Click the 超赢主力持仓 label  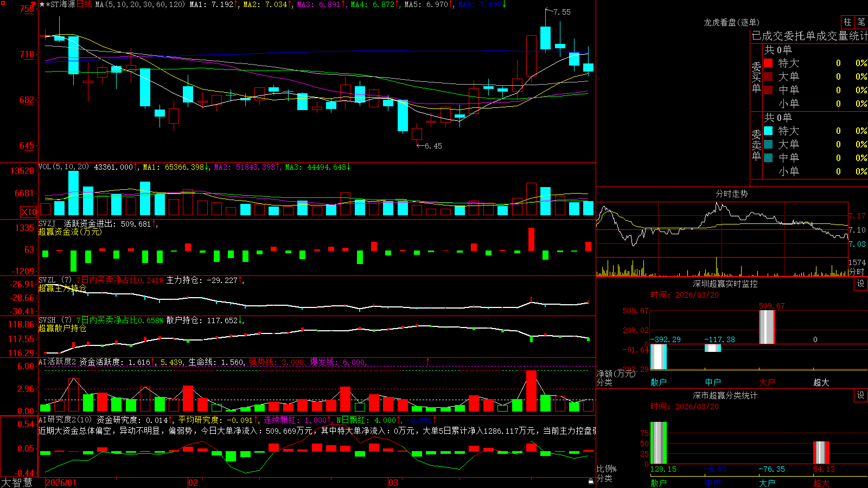point(62,288)
